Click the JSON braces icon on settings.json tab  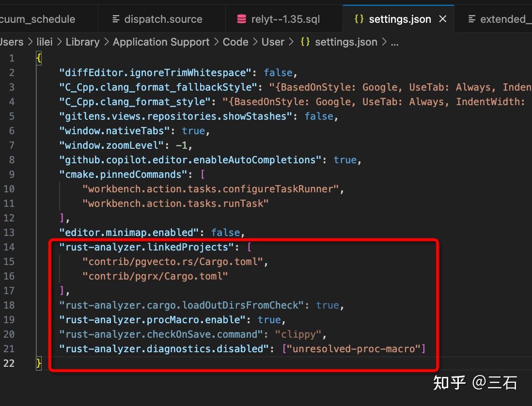tap(359, 19)
